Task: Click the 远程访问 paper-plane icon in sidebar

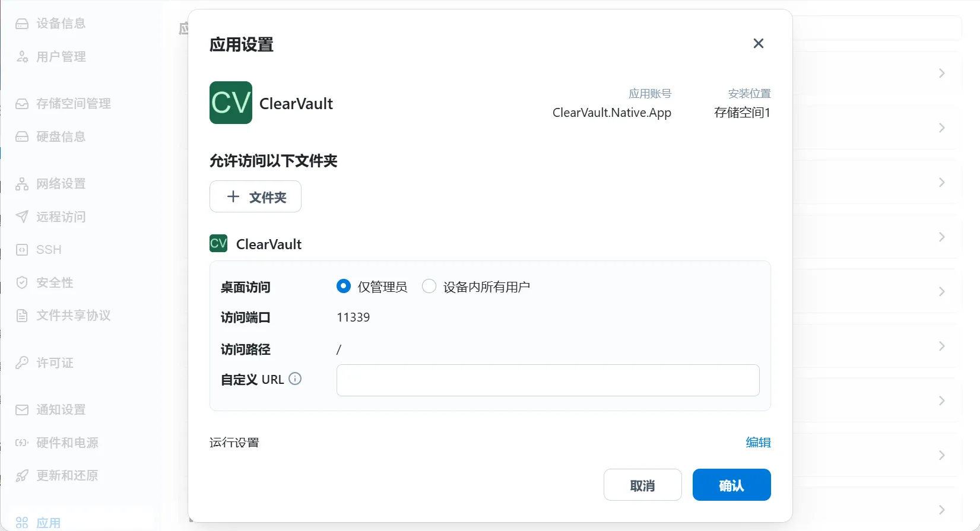Action: tap(22, 217)
